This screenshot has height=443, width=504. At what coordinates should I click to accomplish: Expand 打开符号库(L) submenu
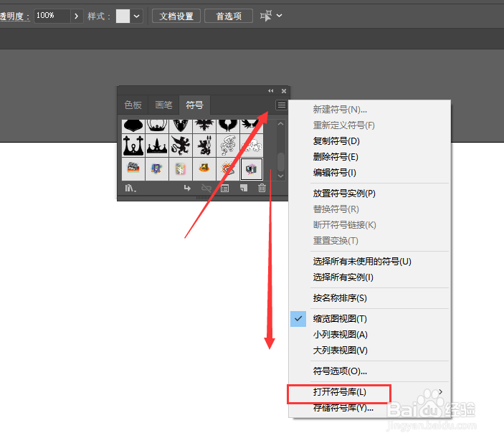point(370,392)
